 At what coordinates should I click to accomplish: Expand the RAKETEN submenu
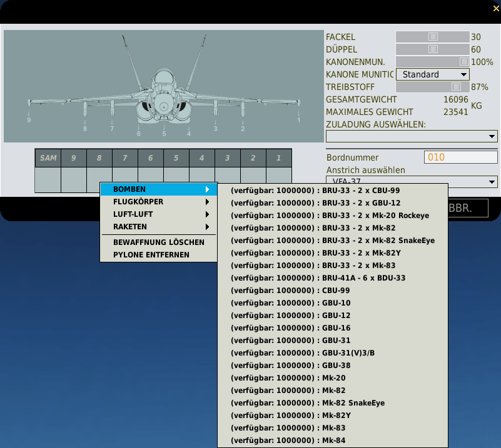[x=158, y=227]
